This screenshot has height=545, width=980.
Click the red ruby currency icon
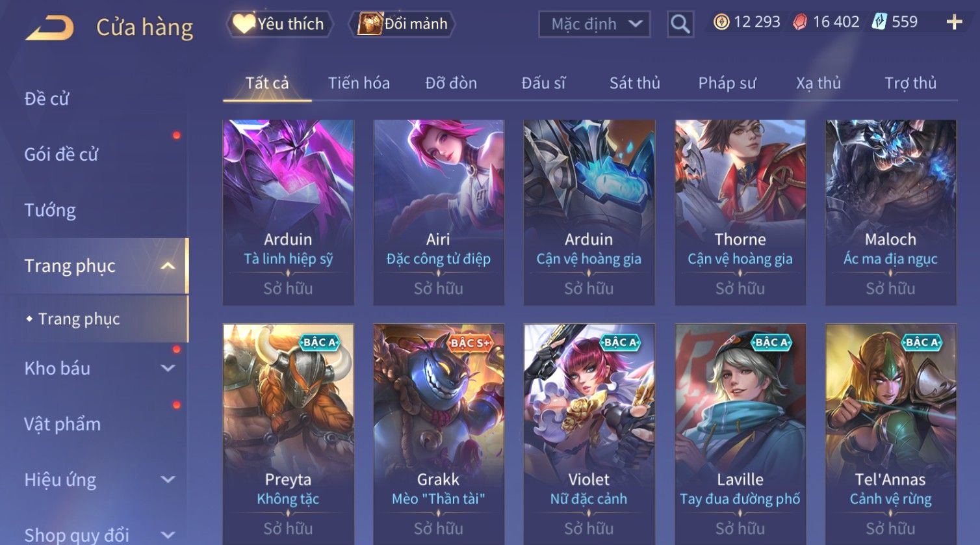(x=800, y=22)
